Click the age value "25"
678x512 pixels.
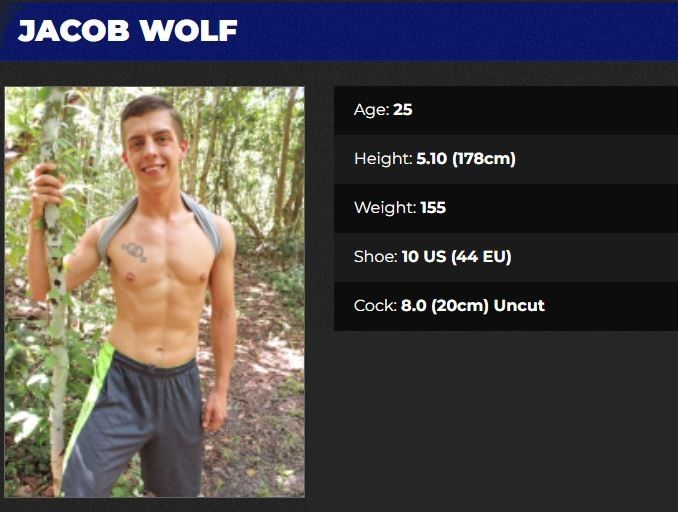403,110
